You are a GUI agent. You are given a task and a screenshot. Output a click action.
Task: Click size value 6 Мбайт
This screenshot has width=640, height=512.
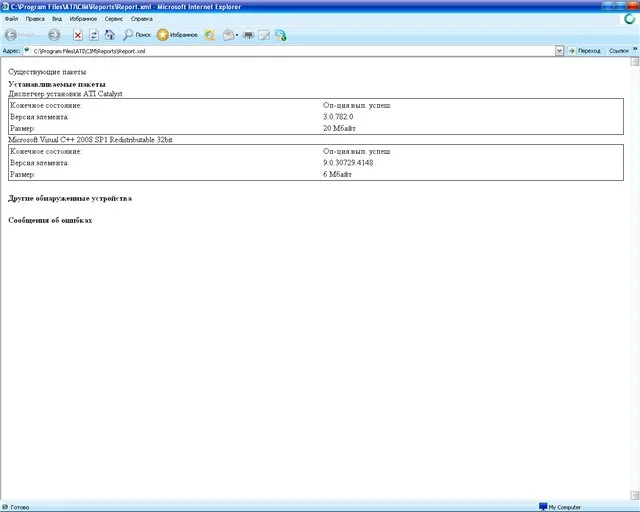pyautogui.click(x=337, y=174)
